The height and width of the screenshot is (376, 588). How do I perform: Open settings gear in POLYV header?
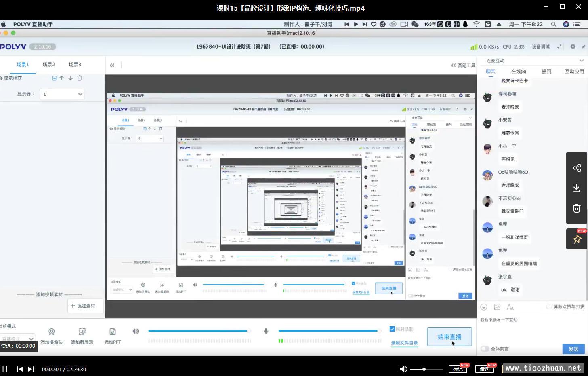(573, 46)
